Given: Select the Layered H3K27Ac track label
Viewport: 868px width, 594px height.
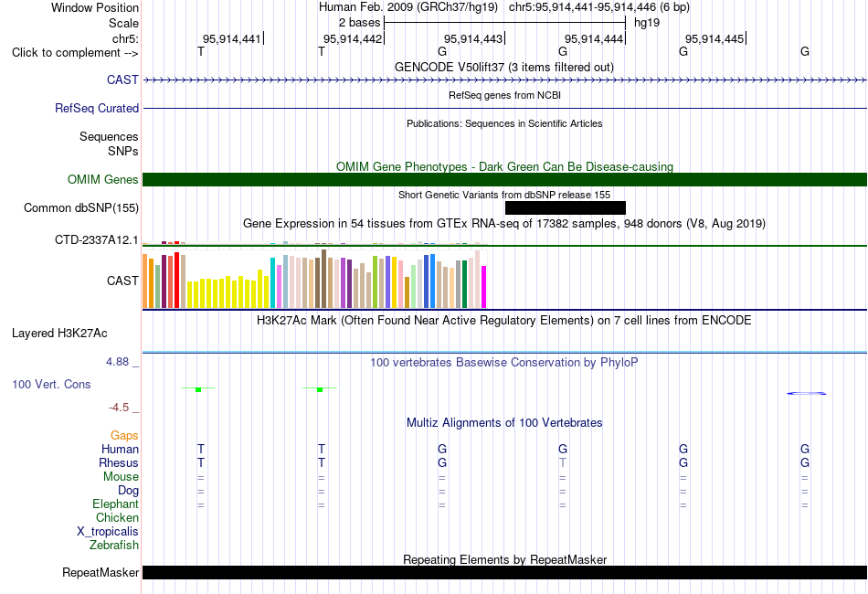Looking at the screenshot, I should point(59,334).
